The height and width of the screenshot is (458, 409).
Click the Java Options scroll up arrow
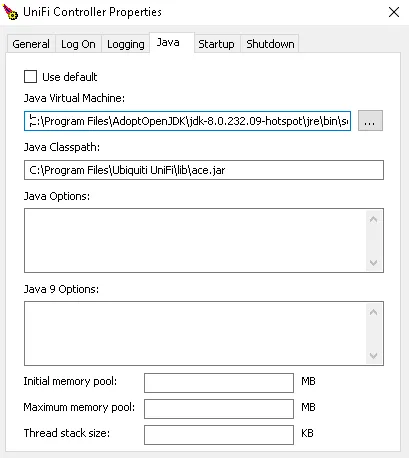[373, 219]
